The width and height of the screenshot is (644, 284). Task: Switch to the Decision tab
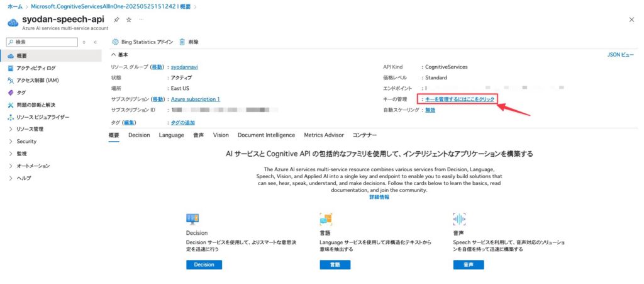coord(139,135)
